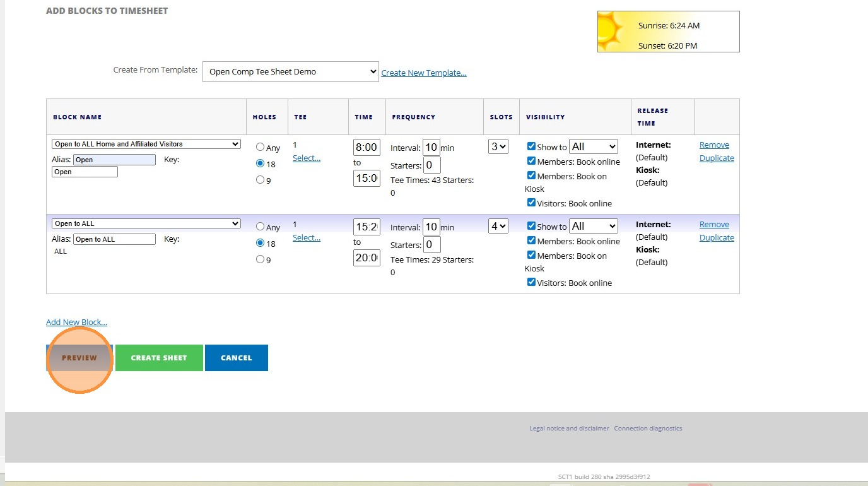The width and height of the screenshot is (868, 486).
Task: Click the Interval field in the 8:00 block
Action: (431, 148)
